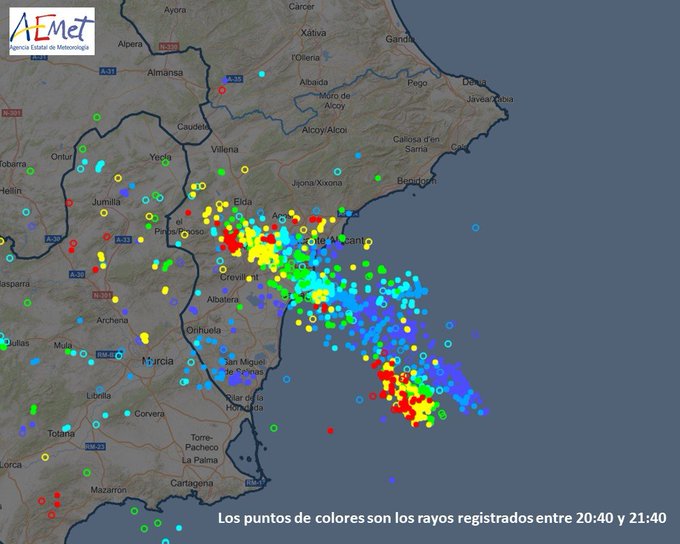This screenshot has width=680, height=544.
Task: Click the A-35 road shield
Action: [234, 79]
